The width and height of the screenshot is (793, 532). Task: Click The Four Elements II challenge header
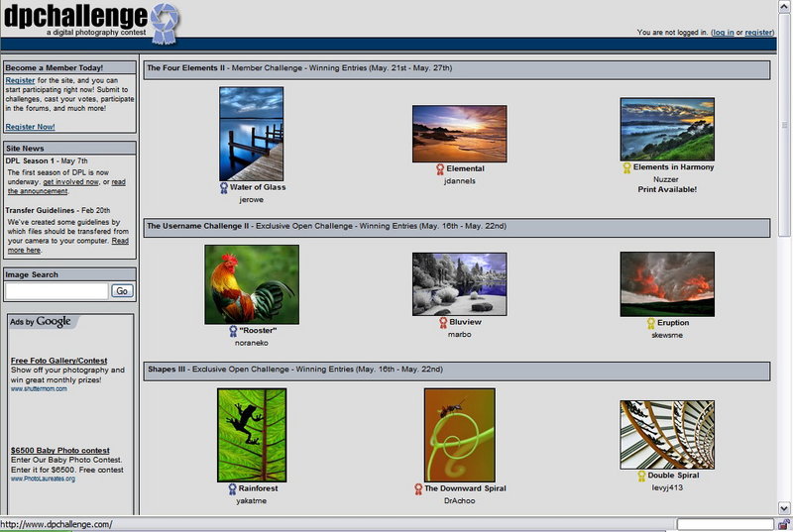click(457, 70)
